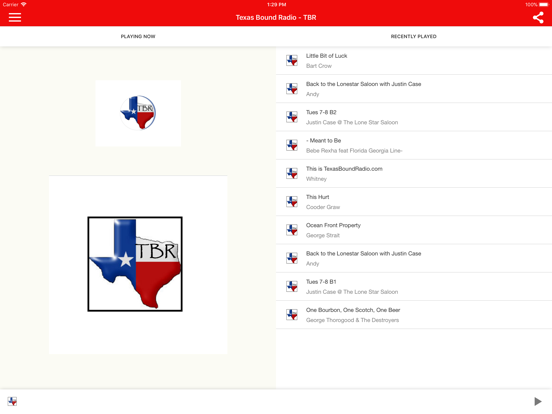Viewport: 552px width, 414px height.
Task: Tap the artist name Whitney
Action: (316, 179)
